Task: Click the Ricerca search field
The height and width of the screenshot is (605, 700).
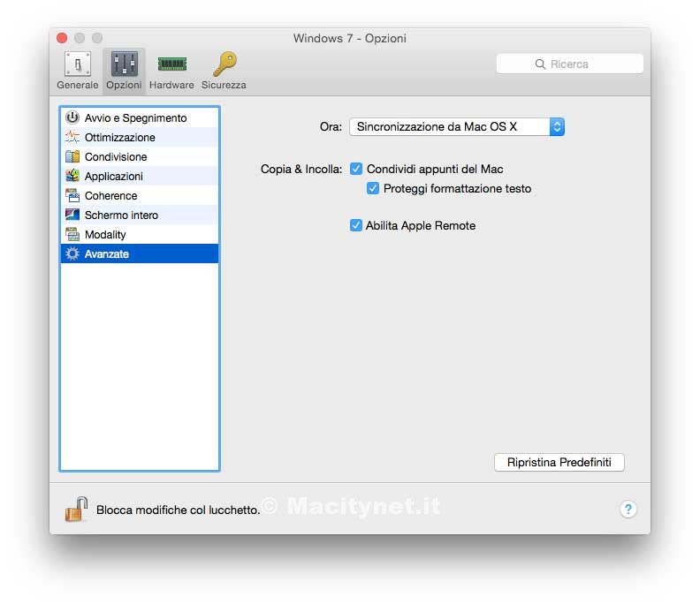Action: tap(570, 64)
